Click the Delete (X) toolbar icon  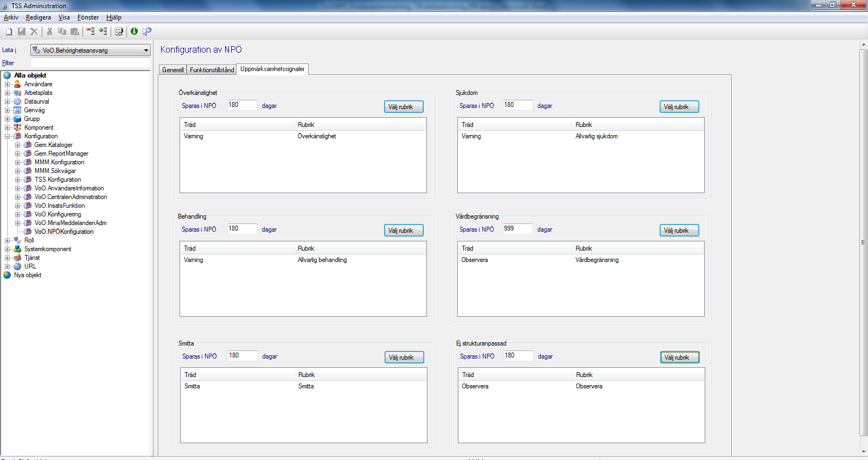click(x=34, y=31)
